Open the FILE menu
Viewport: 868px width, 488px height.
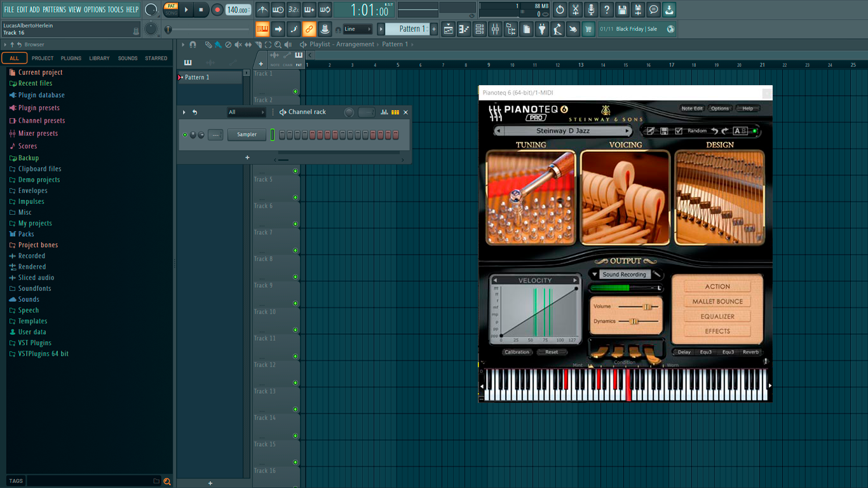(x=9, y=10)
